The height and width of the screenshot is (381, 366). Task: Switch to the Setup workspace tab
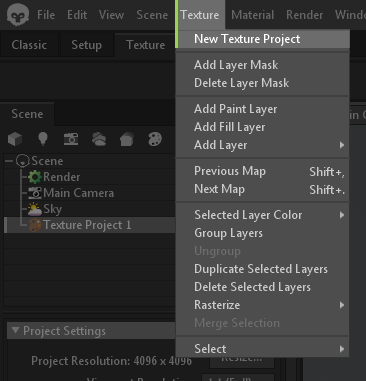pos(86,45)
